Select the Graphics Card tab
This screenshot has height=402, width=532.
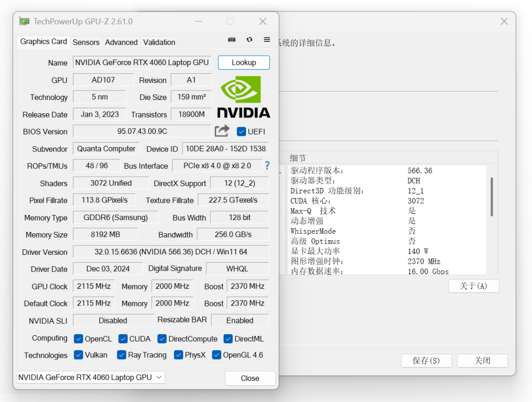click(43, 42)
